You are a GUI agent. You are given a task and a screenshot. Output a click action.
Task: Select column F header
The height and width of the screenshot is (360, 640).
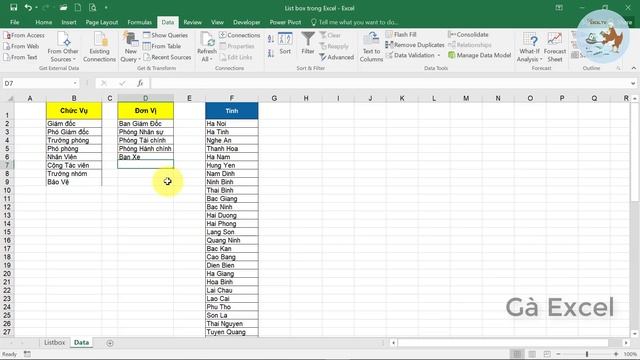click(x=231, y=98)
